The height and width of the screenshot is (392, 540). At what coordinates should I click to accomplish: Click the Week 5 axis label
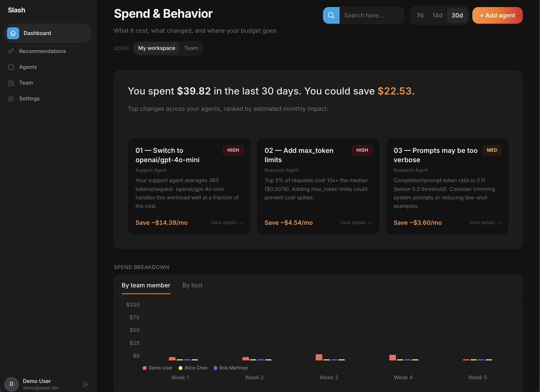[x=477, y=378]
